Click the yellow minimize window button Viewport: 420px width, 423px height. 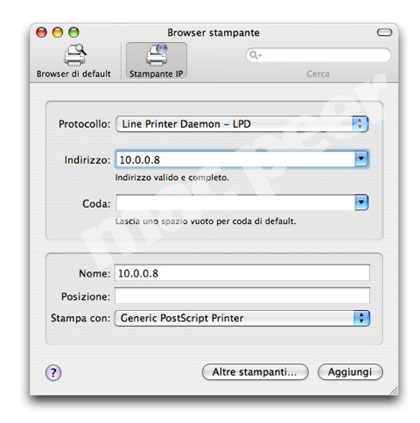coord(58,32)
